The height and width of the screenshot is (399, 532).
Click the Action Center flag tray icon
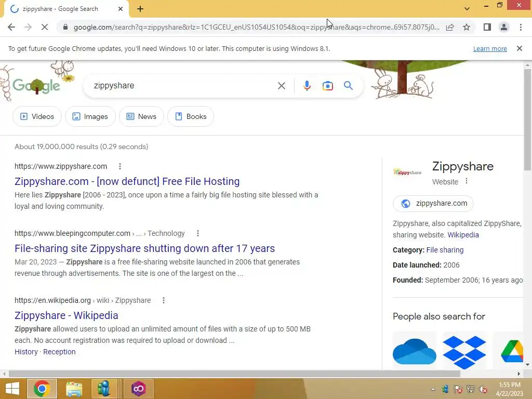[x=458, y=389]
